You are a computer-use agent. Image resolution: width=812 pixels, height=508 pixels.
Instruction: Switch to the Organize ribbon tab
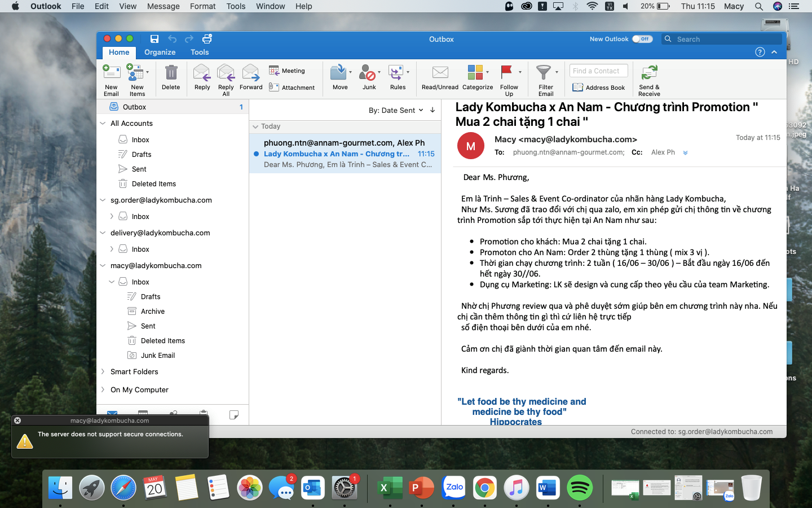pyautogui.click(x=160, y=52)
